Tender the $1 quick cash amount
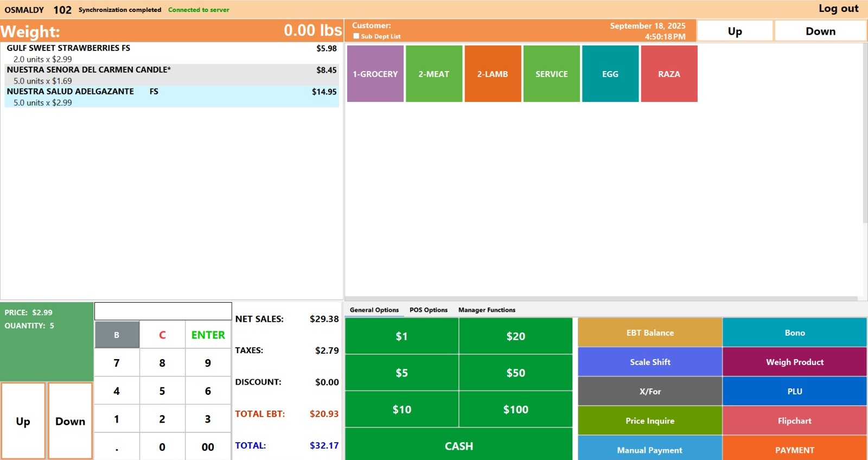Image resolution: width=868 pixels, height=460 pixels. pyautogui.click(x=402, y=336)
